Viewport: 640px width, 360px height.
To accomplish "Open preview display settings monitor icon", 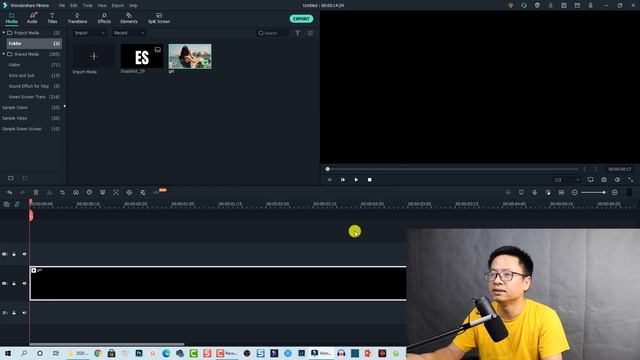I will [x=591, y=180].
